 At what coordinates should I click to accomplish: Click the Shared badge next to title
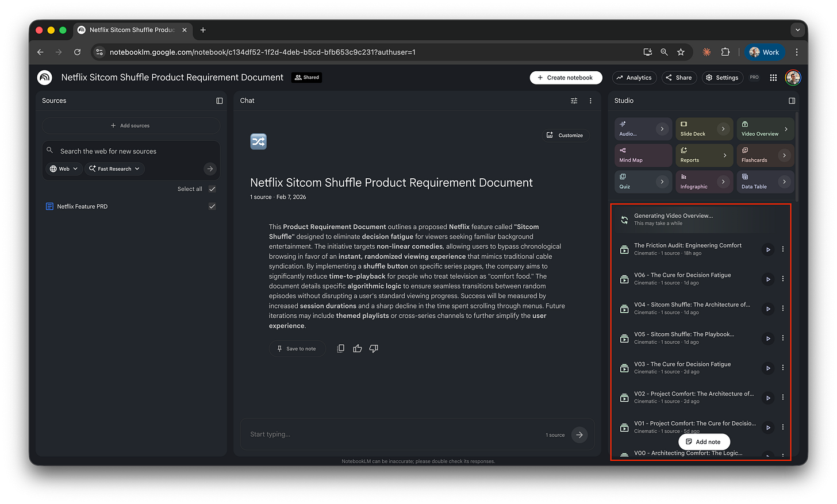(x=307, y=78)
